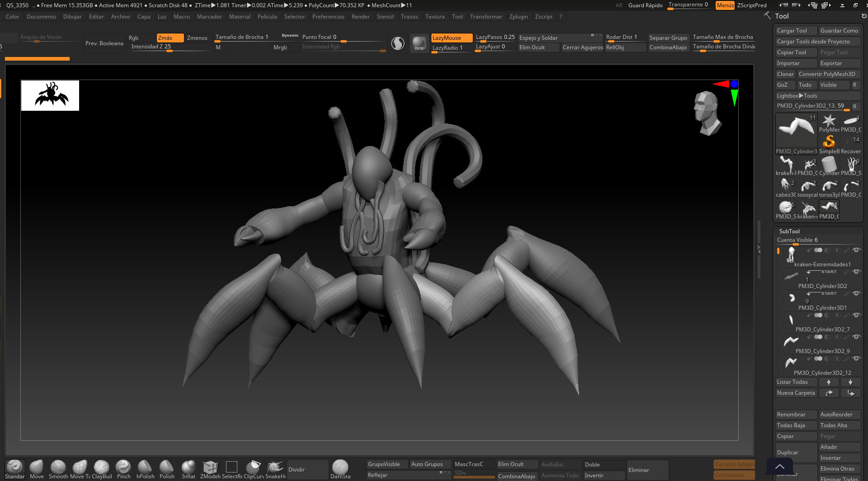Select the Polish brush
The image size is (868, 481).
click(167, 469)
